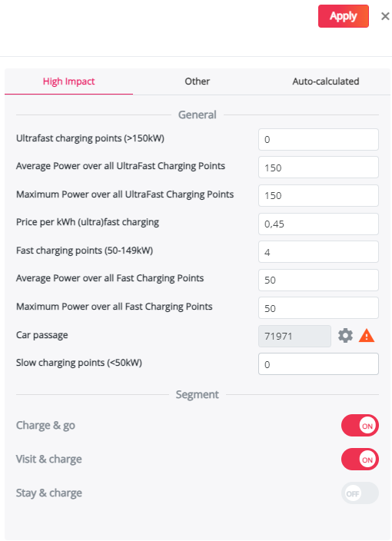Click the Segment section heading
Screen dimensions: 392x541
tap(197, 394)
